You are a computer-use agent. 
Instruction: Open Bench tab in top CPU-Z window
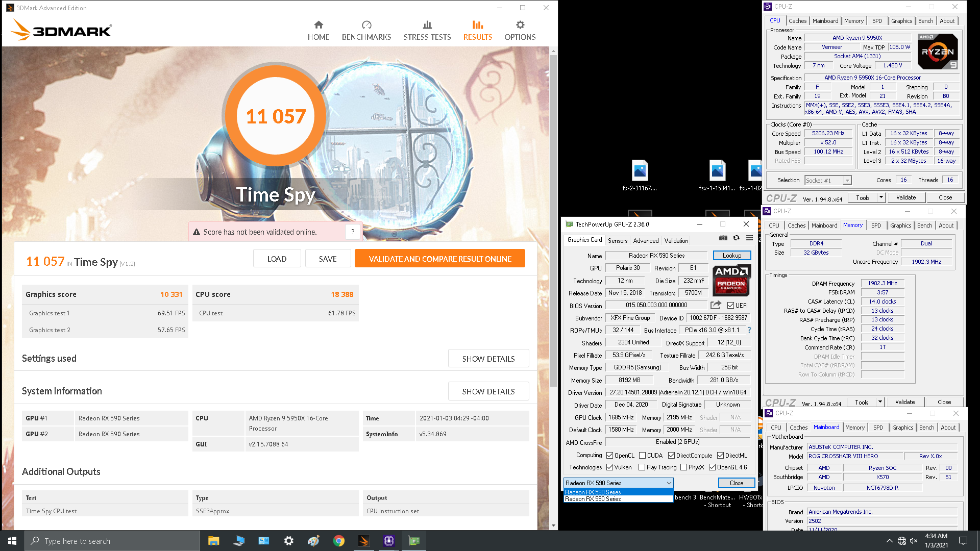point(925,21)
